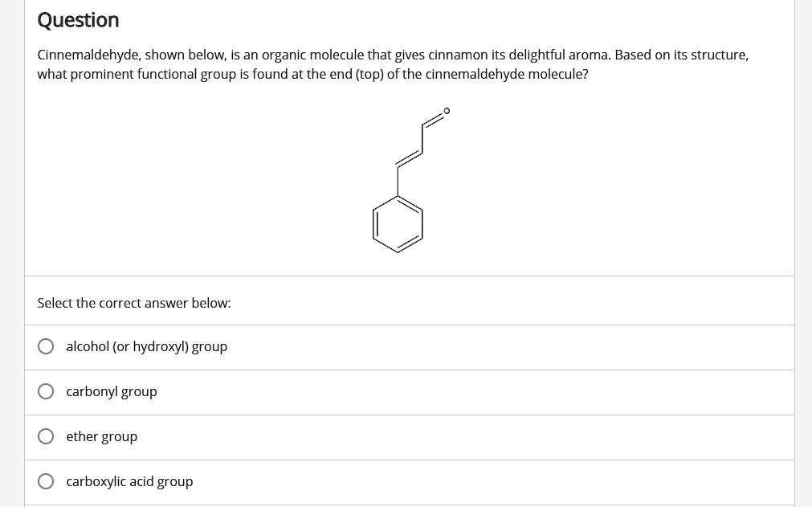Click the answer text 'carboxylic acid group'
Screen dimensions: 812x507
[129, 481]
